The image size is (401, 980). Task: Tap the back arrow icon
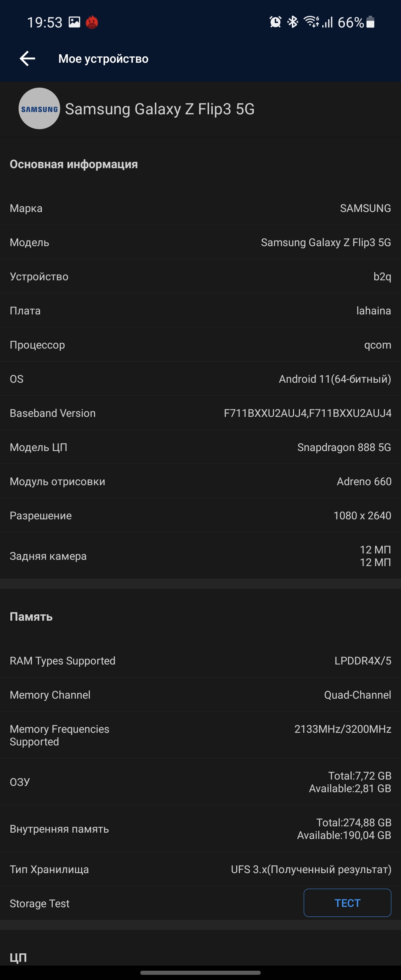pyautogui.click(x=27, y=59)
